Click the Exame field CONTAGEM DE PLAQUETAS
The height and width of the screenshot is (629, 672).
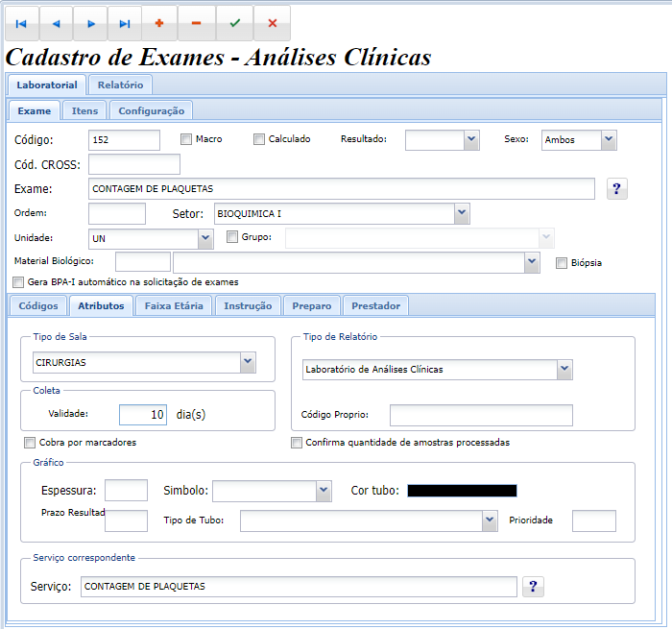click(x=342, y=188)
